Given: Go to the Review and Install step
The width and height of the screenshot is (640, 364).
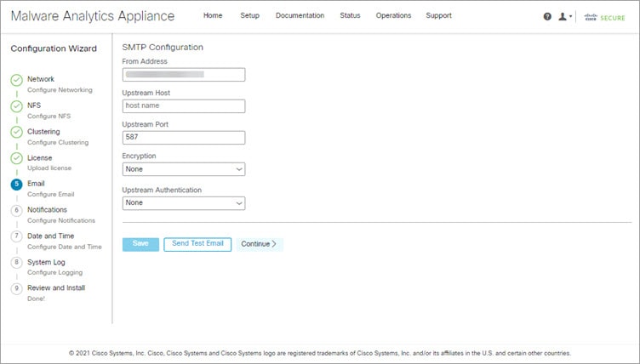Looking at the screenshot, I should (x=56, y=287).
